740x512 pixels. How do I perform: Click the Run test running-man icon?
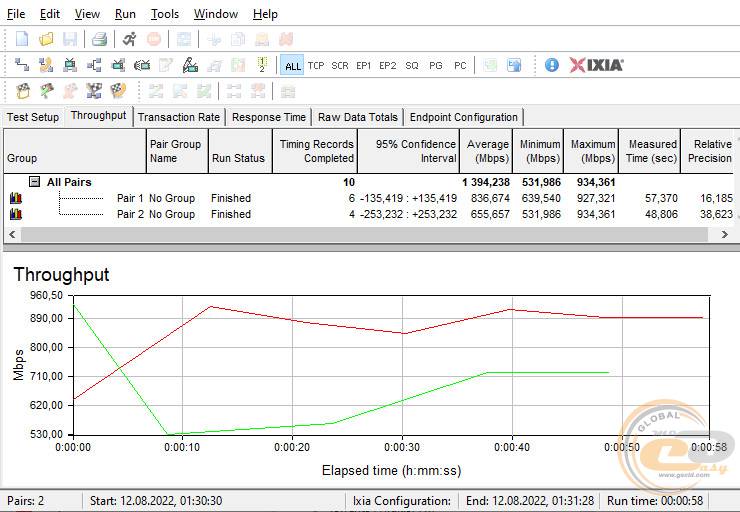[130, 39]
